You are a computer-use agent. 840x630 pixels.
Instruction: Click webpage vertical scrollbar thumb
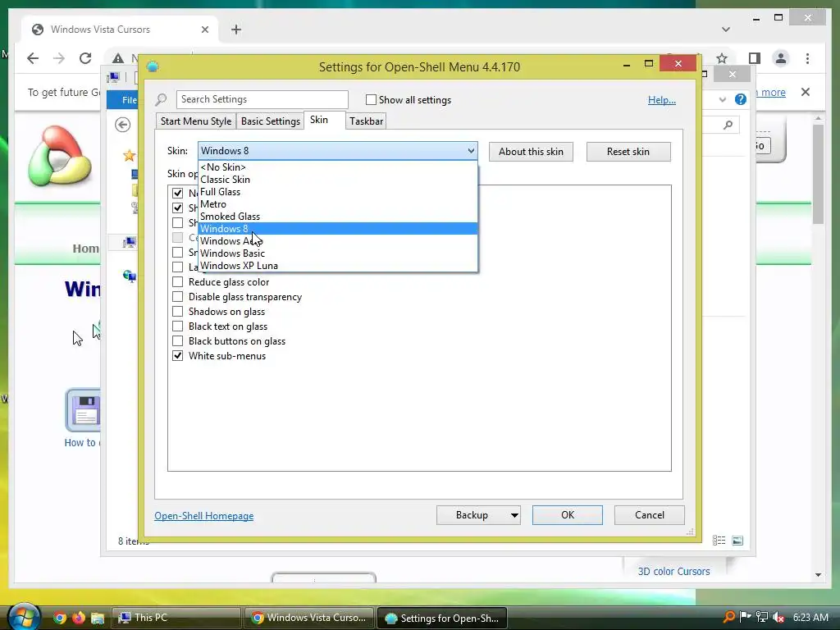point(818,174)
